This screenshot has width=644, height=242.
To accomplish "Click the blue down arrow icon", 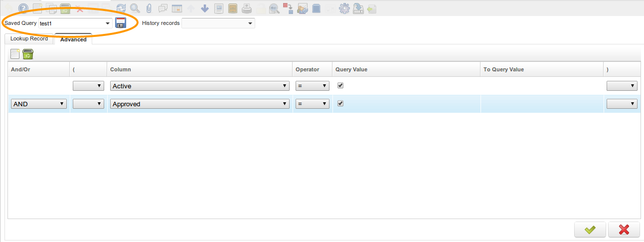I will pos(205,8).
